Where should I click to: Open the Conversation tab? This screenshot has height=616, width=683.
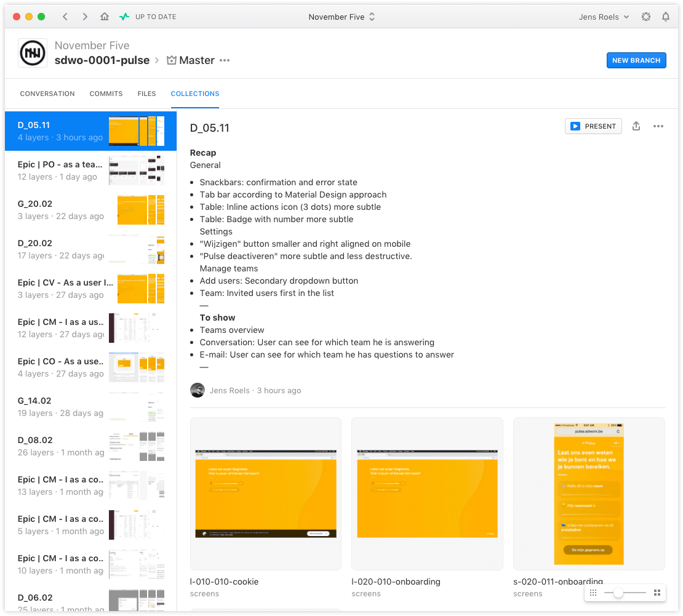(x=47, y=94)
